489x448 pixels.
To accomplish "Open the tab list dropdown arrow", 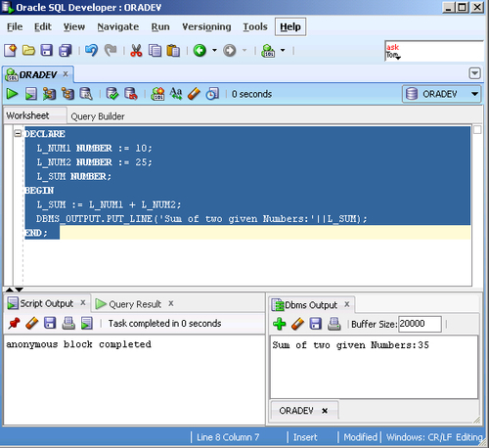I will (474, 73).
